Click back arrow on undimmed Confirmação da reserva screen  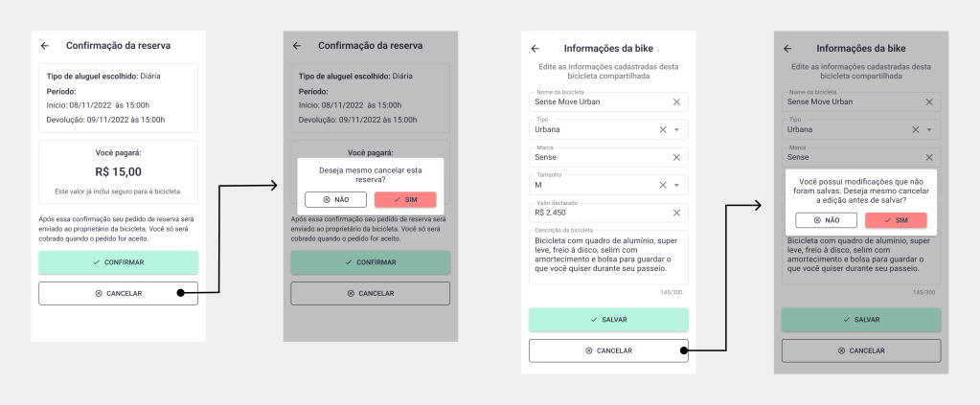point(45,46)
